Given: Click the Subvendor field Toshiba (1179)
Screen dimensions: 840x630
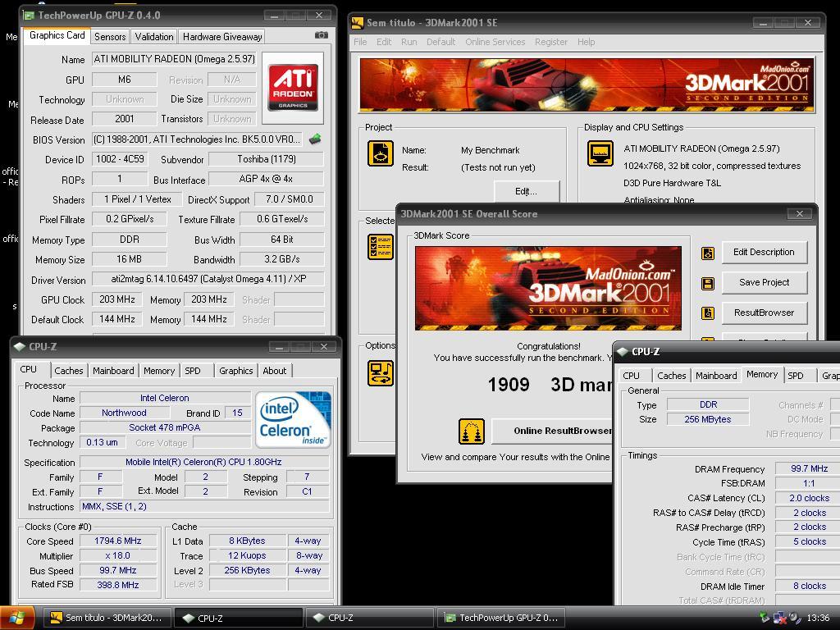Looking at the screenshot, I should click(x=267, y=159).
